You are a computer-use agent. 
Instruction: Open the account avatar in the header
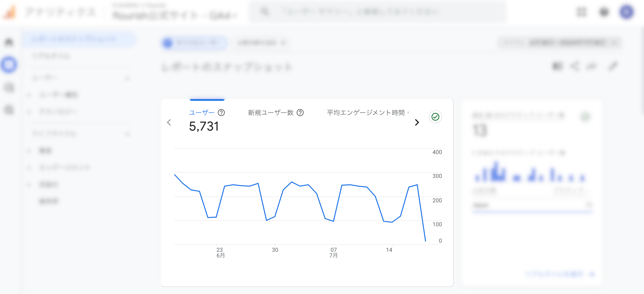tap(626, 12)
